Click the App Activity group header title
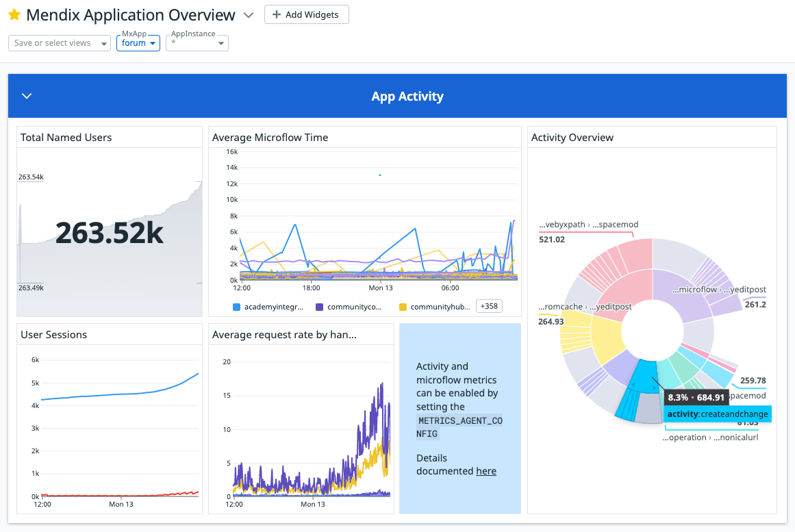795x532 pixels. (x=407, y=97)
